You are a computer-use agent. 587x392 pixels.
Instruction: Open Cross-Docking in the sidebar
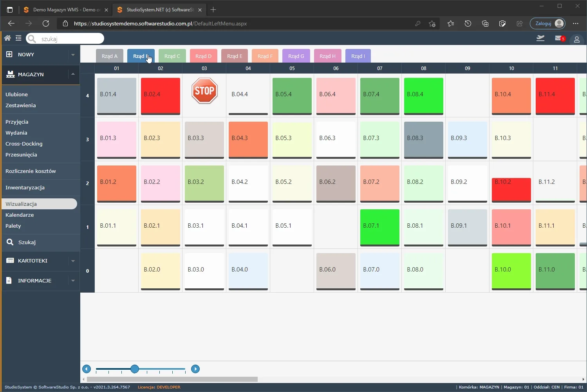pos(24,144)
